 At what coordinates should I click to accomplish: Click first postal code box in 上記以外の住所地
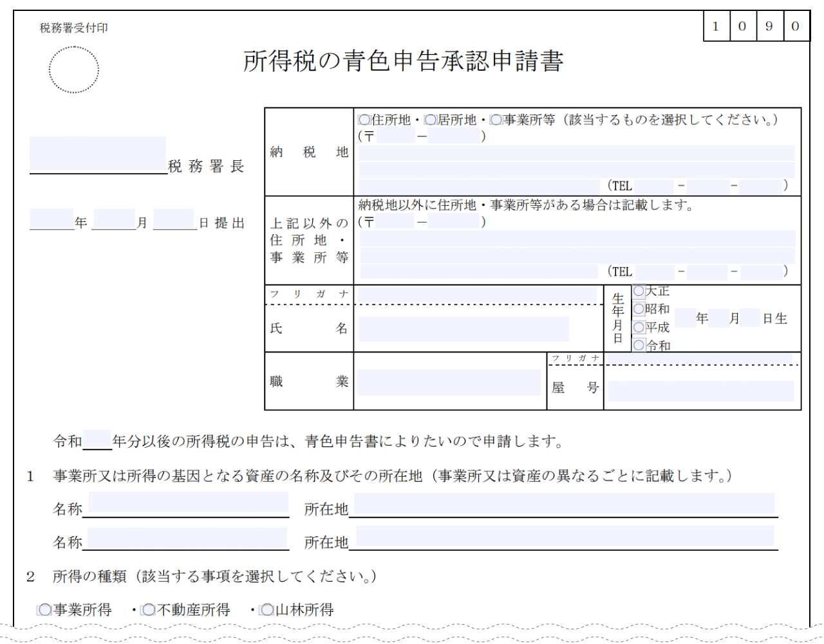coord(395,222)
